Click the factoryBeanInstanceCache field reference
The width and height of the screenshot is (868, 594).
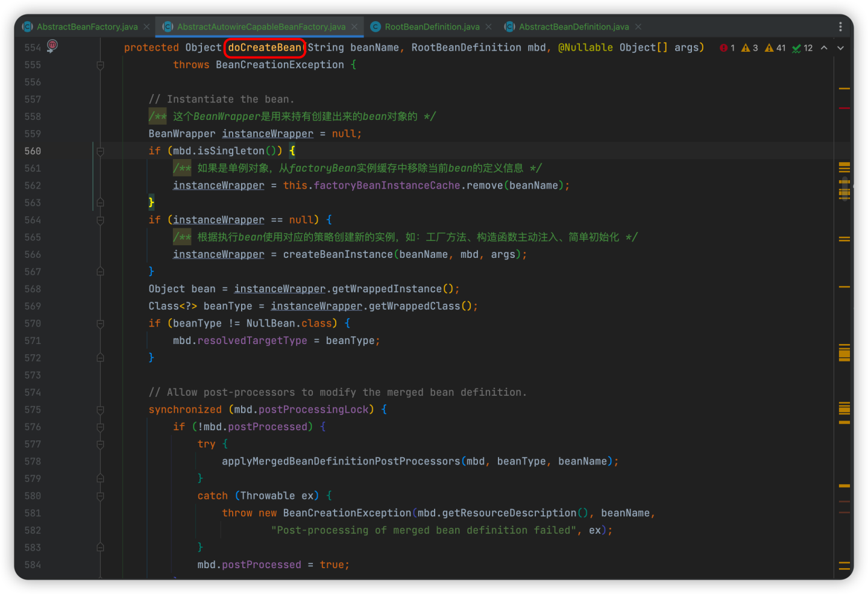387,186
